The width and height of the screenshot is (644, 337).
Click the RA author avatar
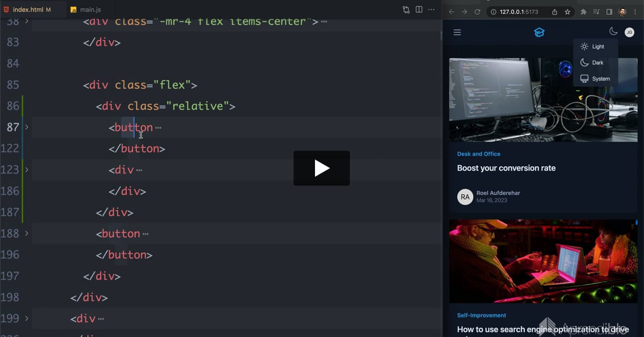tap(465, 197)
